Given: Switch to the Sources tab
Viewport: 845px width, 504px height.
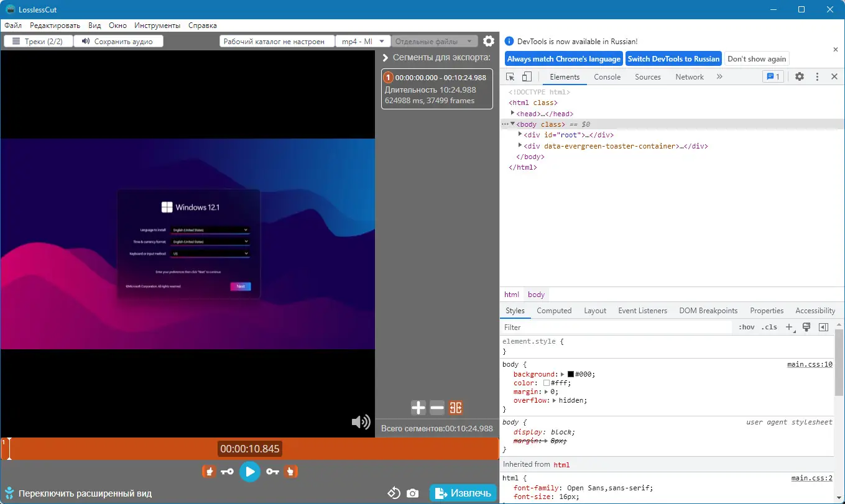Looking at the screenshot, I should click(x=648, y=77).
